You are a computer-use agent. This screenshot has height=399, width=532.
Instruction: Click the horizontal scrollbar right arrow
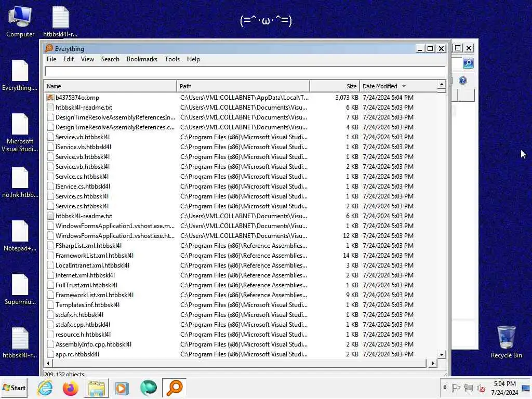click(x=433, y=363)
